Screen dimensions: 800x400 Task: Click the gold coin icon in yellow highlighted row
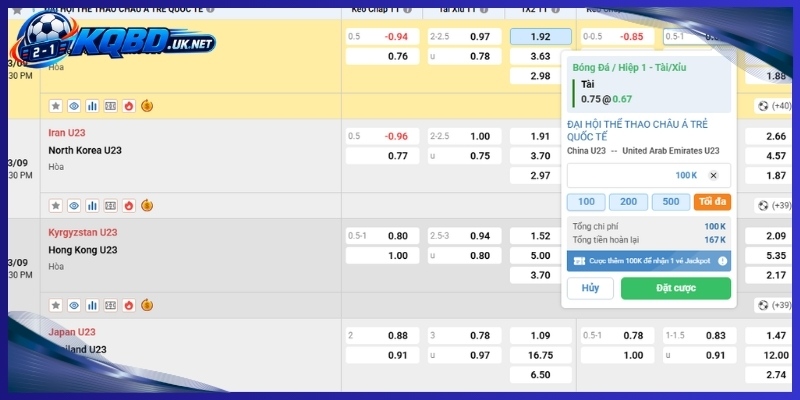coord(147,106)
